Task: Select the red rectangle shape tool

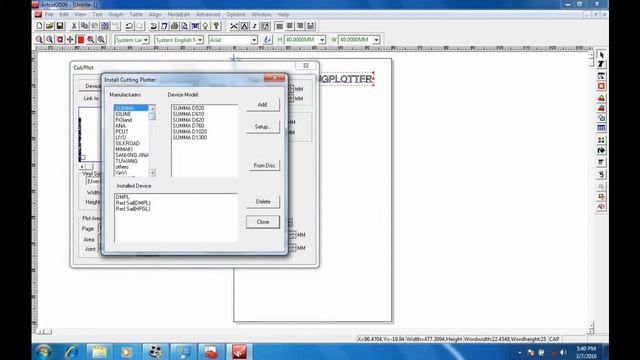Action: (601, 86)
